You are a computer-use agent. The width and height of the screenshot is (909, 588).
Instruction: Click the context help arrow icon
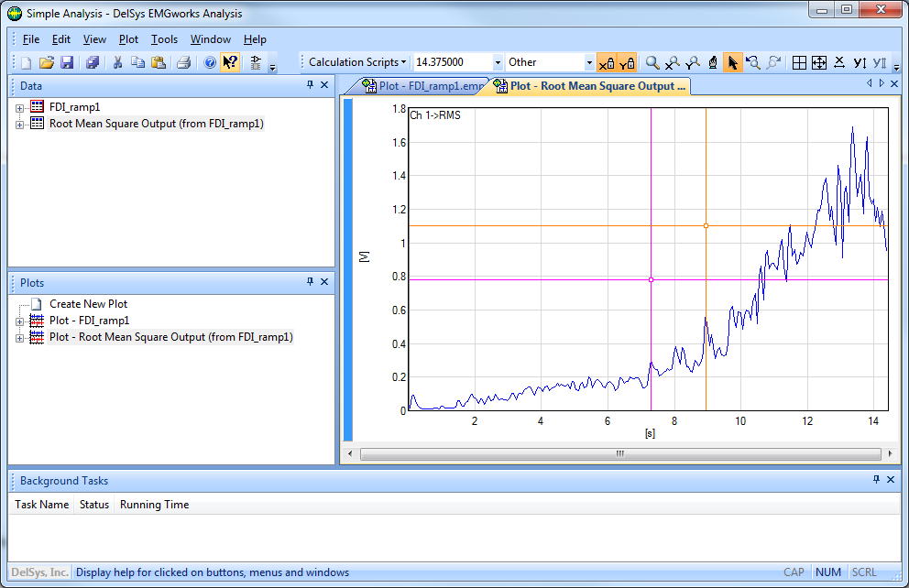click(230, 62)
